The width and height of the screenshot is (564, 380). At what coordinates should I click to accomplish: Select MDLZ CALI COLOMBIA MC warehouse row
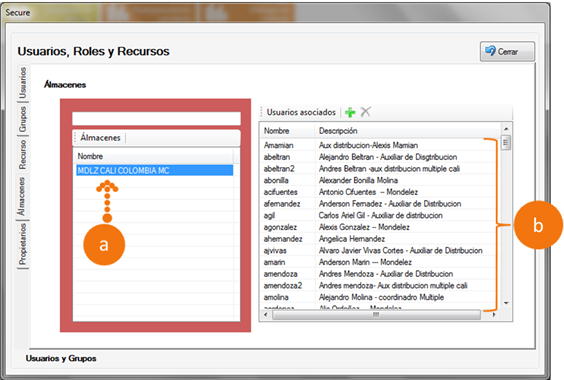coord(155,170)
